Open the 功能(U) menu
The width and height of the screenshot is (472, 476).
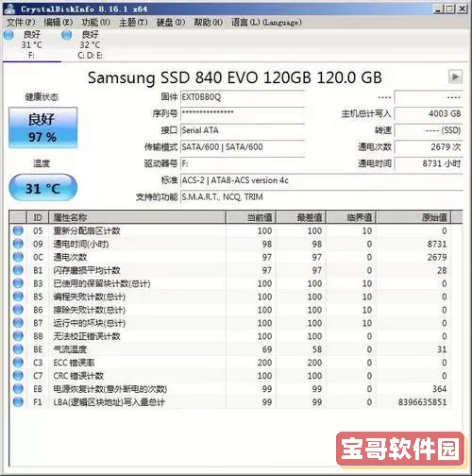(x=95, y=22)
